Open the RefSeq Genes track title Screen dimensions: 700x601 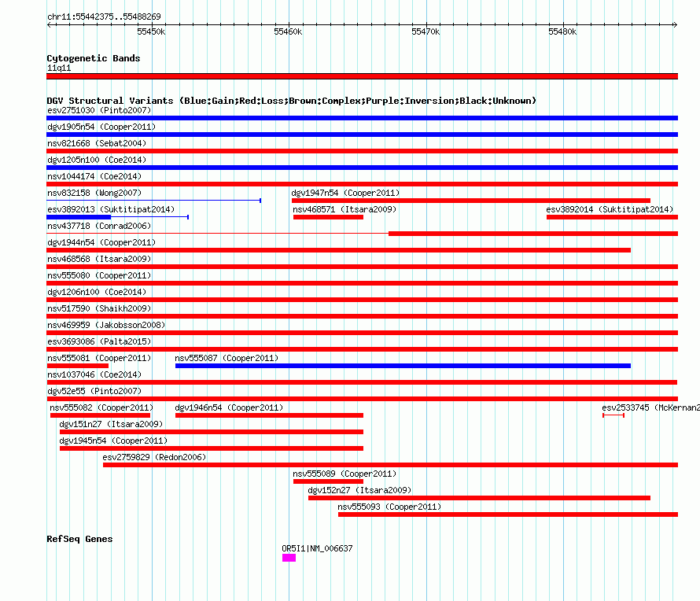pyautogui.click(x=79, y=539)
